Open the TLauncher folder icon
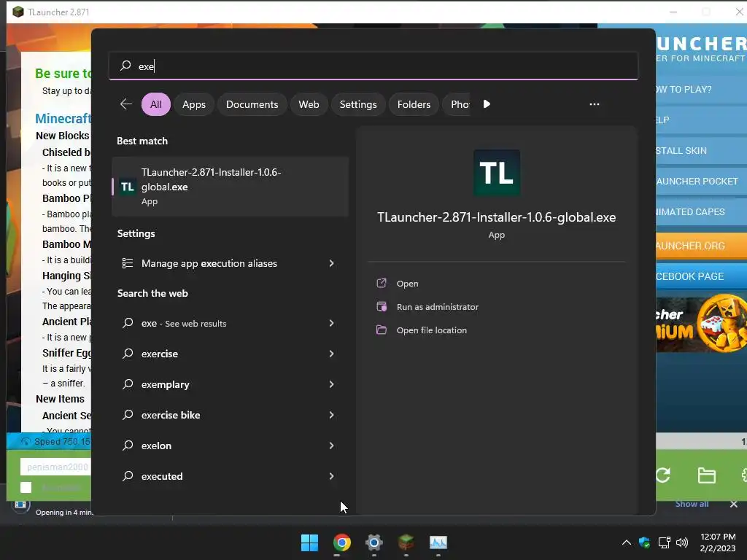The width and height of the screenshot is (747, 560). point(706,475)
